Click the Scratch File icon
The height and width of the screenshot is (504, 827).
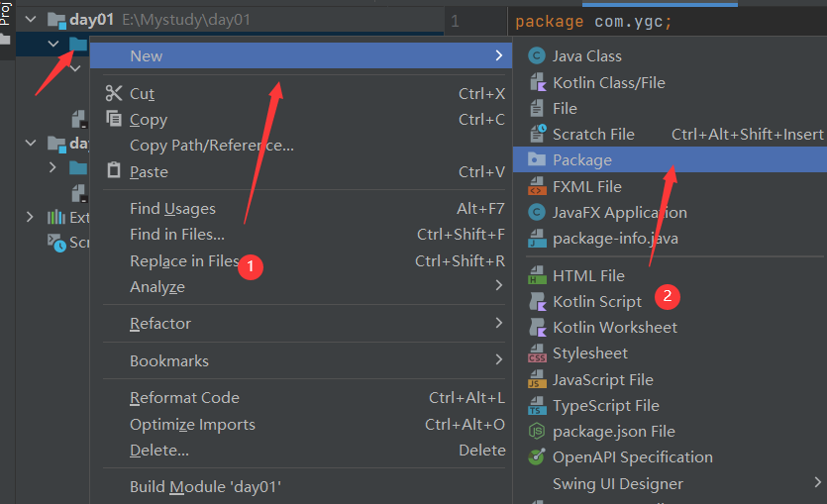coord(537,134)
